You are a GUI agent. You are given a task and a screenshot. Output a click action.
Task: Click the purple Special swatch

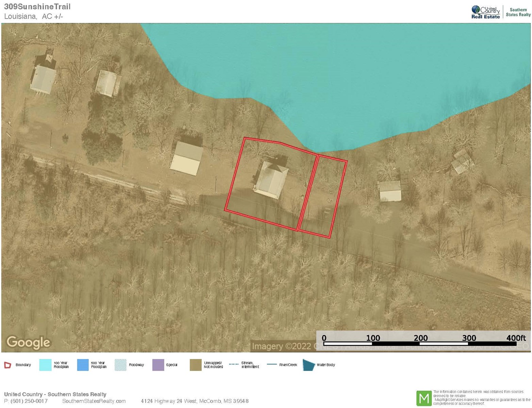[158, 365]
